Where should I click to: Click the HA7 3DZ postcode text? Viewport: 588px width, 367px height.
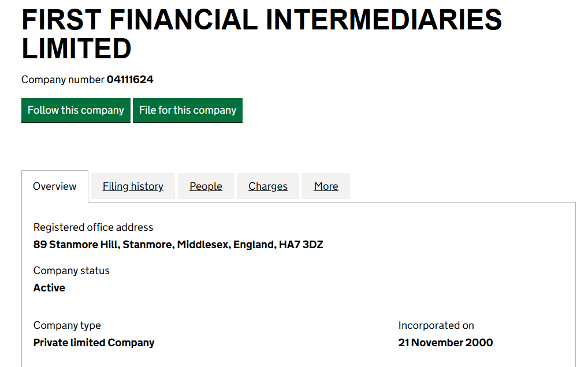coord(301,245)
